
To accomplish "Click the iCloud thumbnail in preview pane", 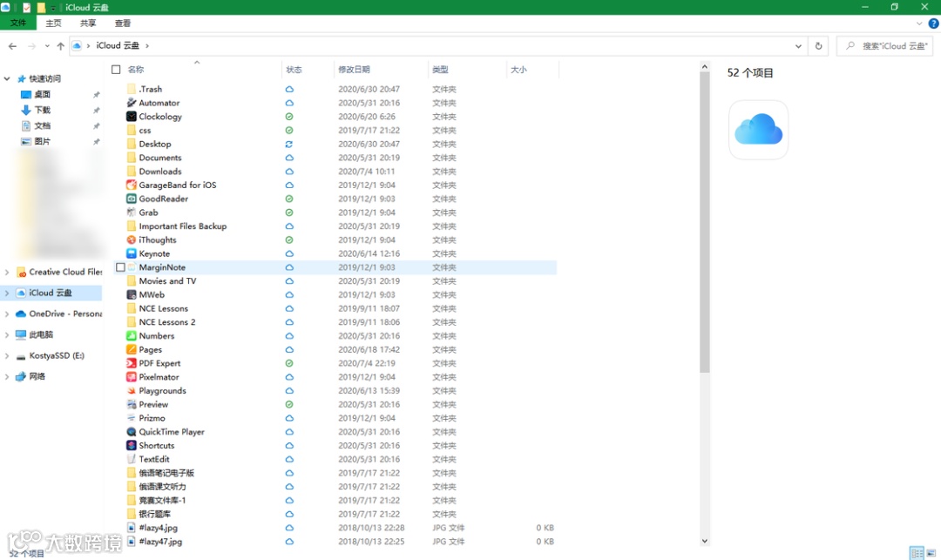I will 759,130.
